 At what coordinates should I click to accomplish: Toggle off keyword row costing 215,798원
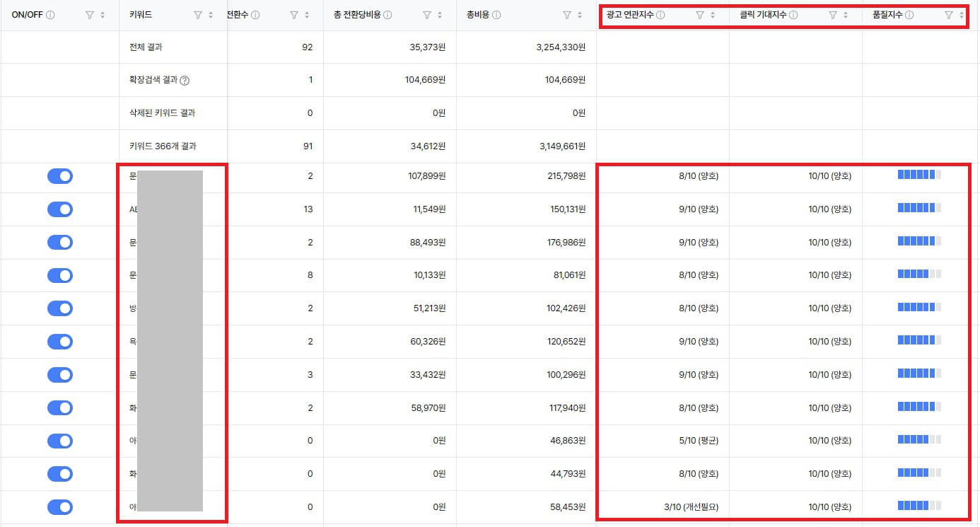click(x=60, y=176)
